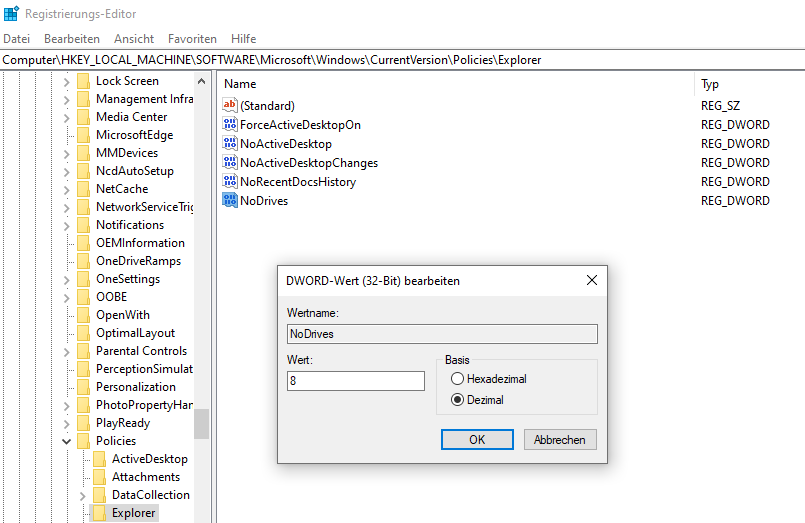Click Abbrechen to cancel the dialog

pos(560,440)
